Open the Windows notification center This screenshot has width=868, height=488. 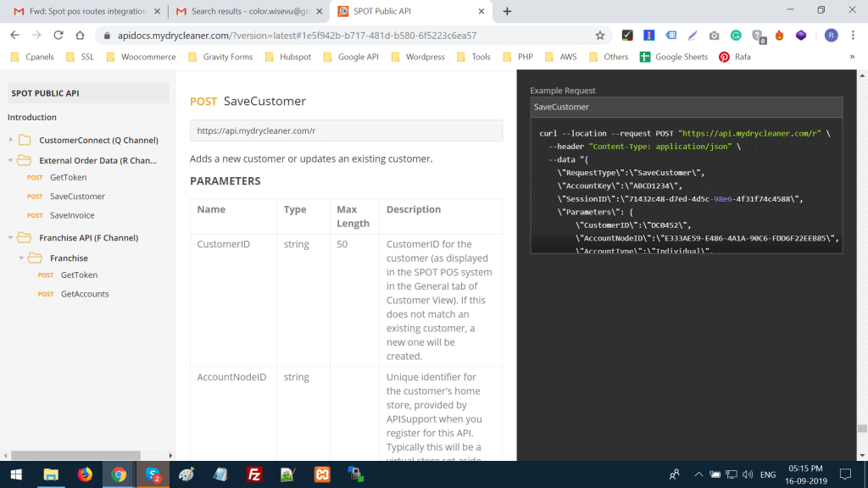(845, 474)
